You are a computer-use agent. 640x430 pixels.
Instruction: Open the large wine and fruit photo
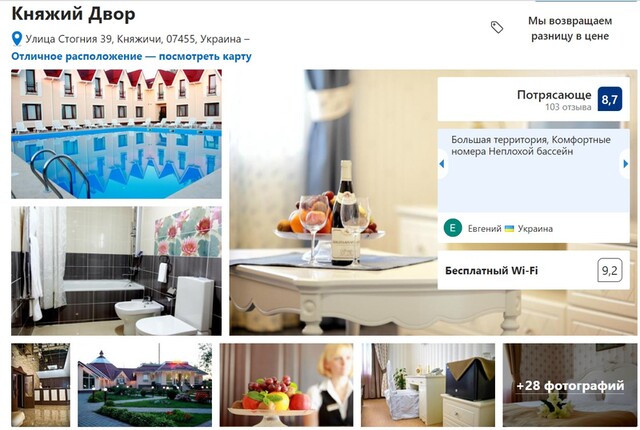333,202
